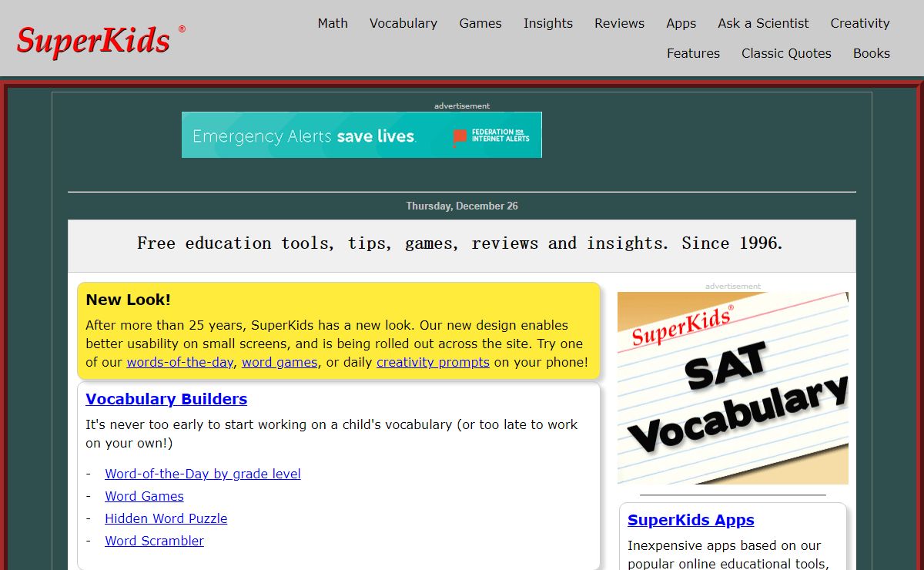Open the Vocabulary menu item
The image size is (924, 570).
point(403,23)
